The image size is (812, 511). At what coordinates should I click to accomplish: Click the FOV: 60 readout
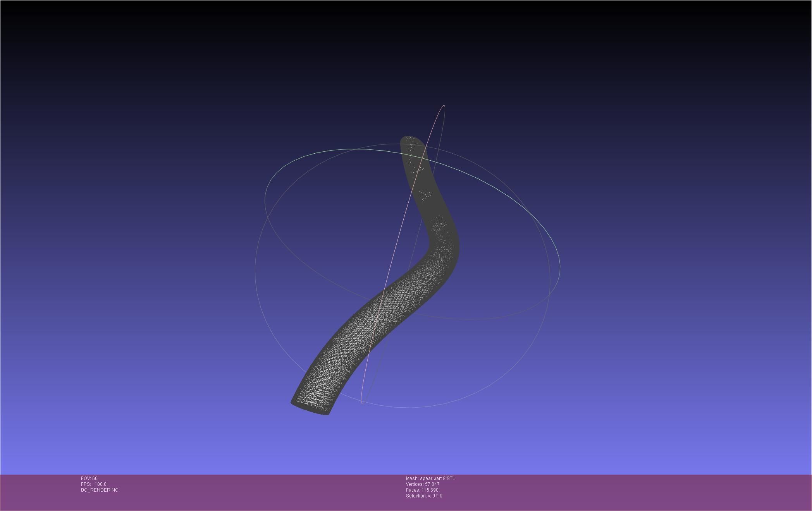point(89,478)
